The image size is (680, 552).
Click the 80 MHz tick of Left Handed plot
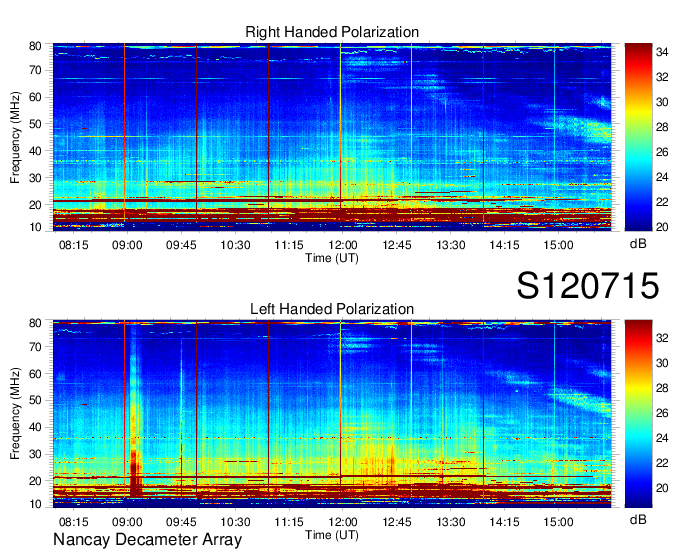coord(35,323)
